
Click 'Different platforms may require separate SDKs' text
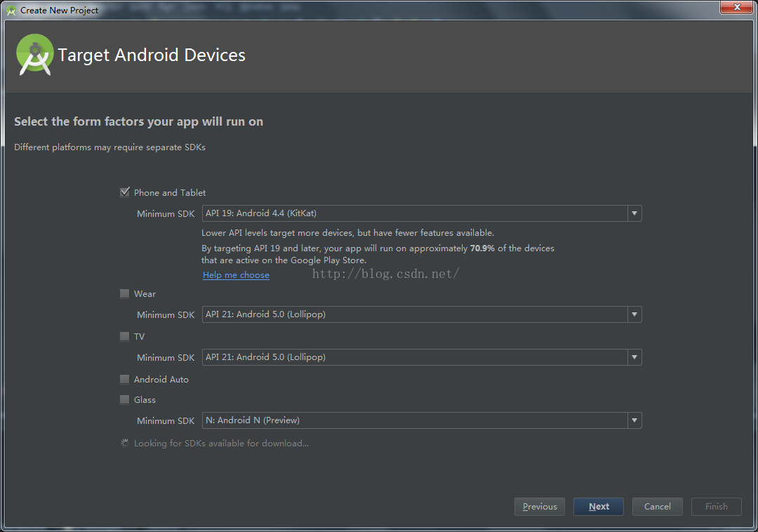click(109, 147)
